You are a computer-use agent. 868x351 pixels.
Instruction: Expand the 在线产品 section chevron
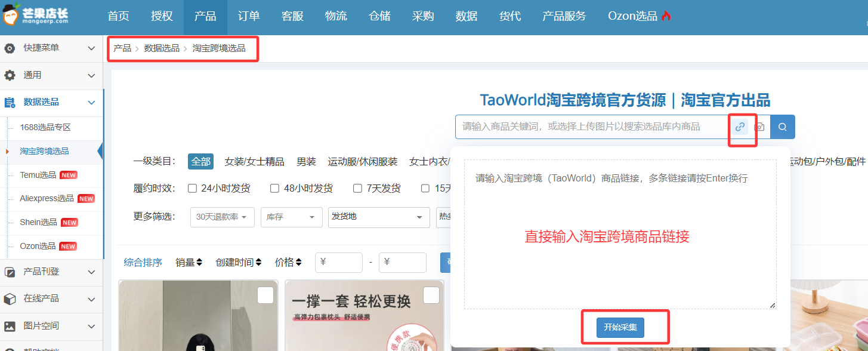click(x=91, y=298)
